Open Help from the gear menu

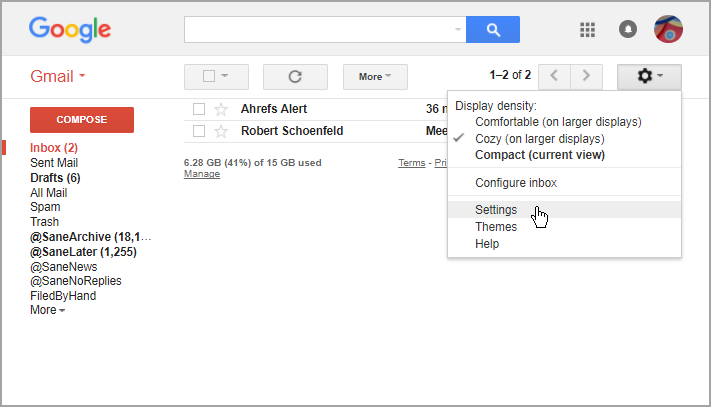[487, 244]
